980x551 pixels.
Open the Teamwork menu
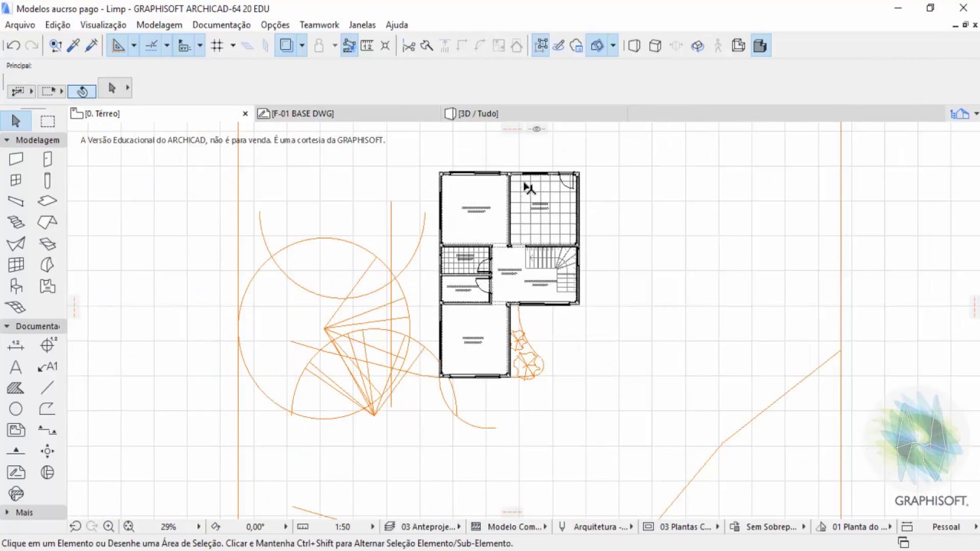click(319, 24)
